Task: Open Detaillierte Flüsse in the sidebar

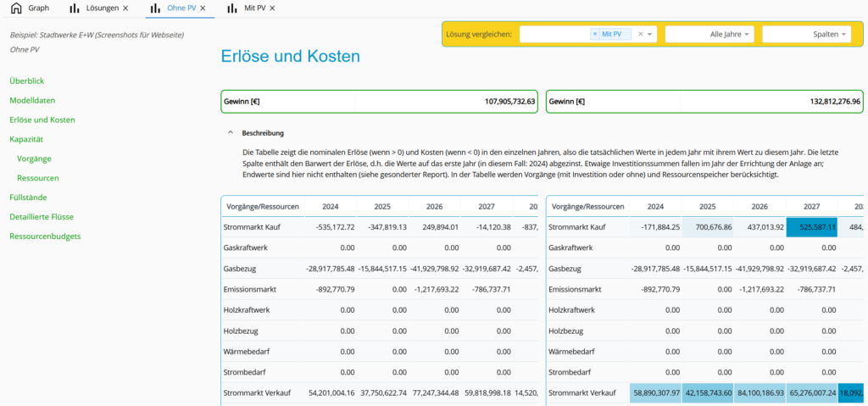Action: click(x=42, y=217)
